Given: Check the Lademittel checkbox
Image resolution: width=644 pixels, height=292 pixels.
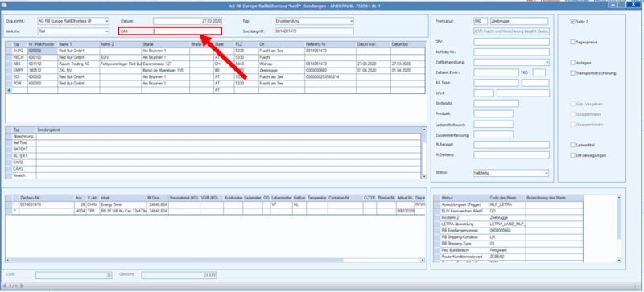Looking at the screenshot, I should [572, 145].
